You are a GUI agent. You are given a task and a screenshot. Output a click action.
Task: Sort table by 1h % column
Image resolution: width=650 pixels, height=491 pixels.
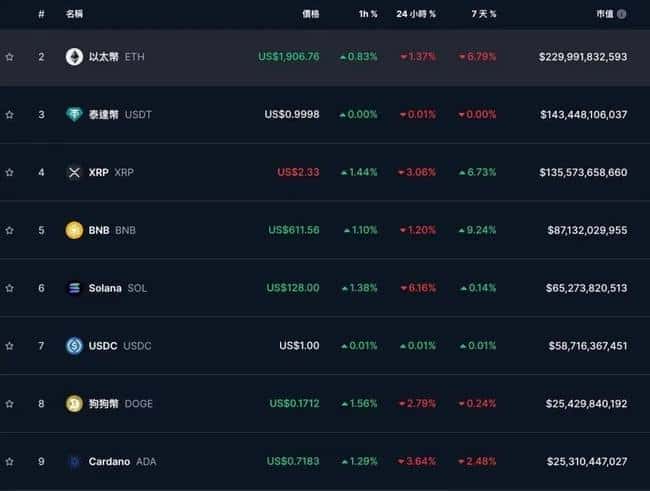(x=368, y=15)
